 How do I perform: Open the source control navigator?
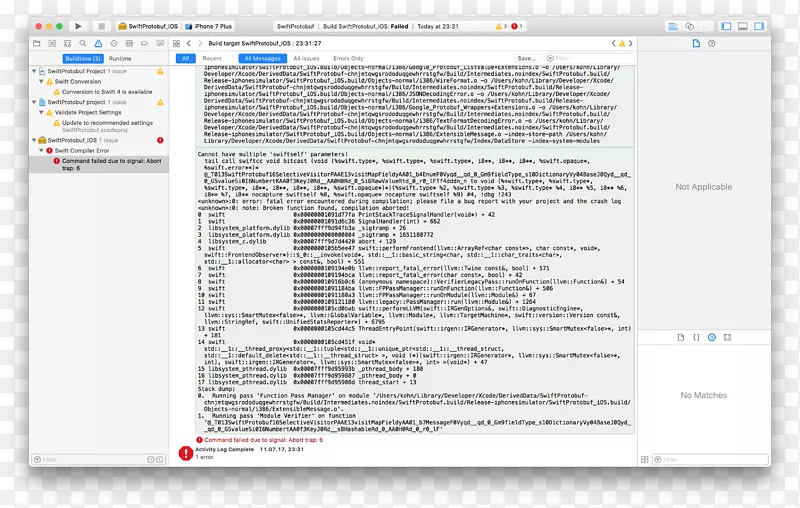[52, 43]
